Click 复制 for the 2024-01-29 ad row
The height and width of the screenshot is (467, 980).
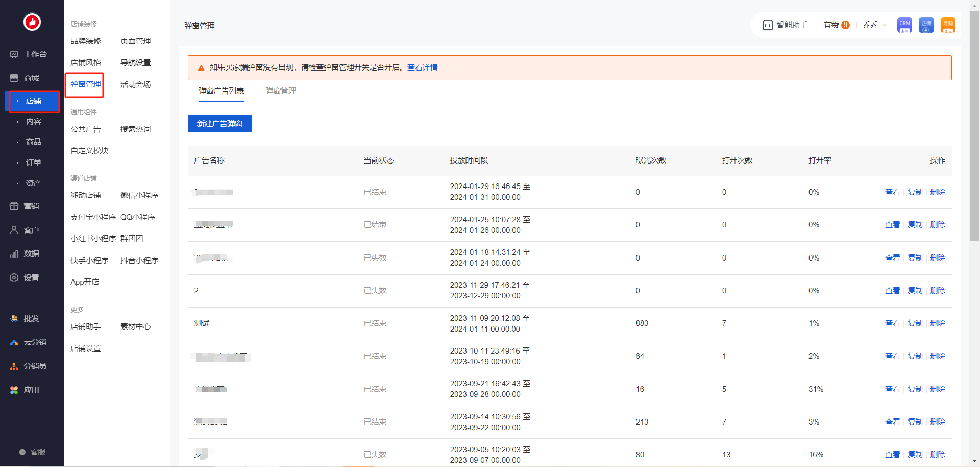click(915, 192)
